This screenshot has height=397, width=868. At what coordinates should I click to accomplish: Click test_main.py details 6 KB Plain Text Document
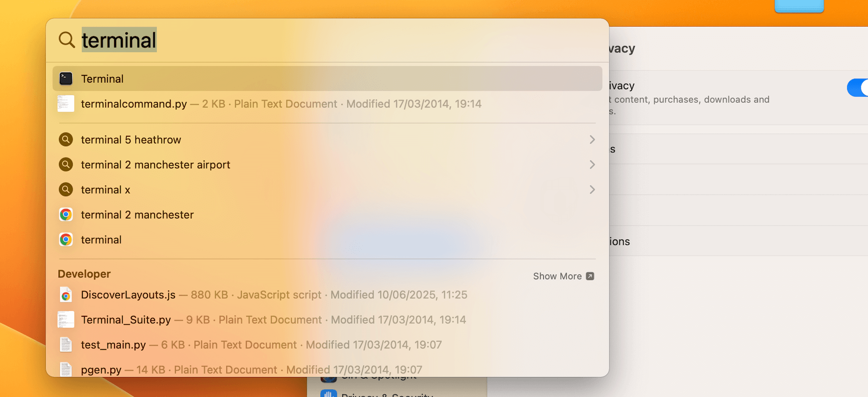coord(229,345)
